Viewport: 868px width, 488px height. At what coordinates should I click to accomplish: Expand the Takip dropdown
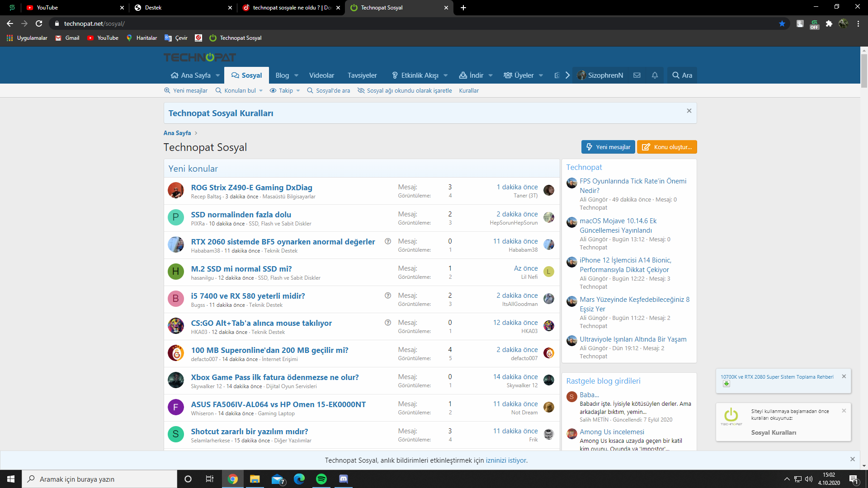(298, 91)
